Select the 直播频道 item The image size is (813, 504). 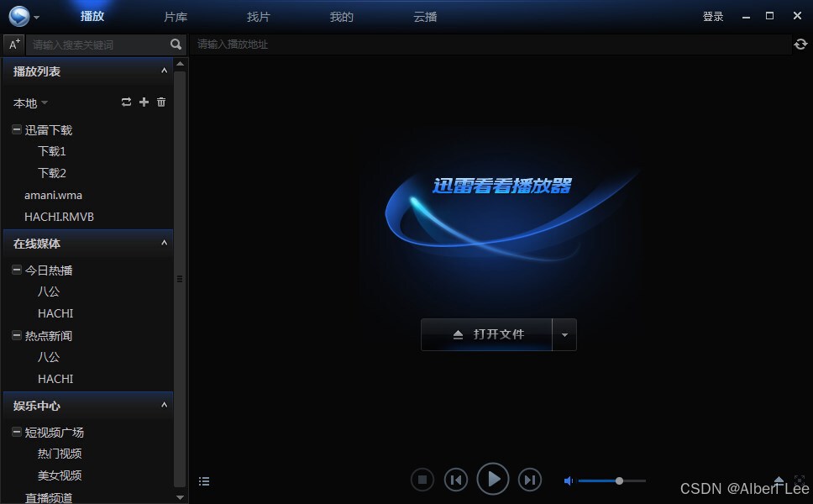tap(48, 498)
